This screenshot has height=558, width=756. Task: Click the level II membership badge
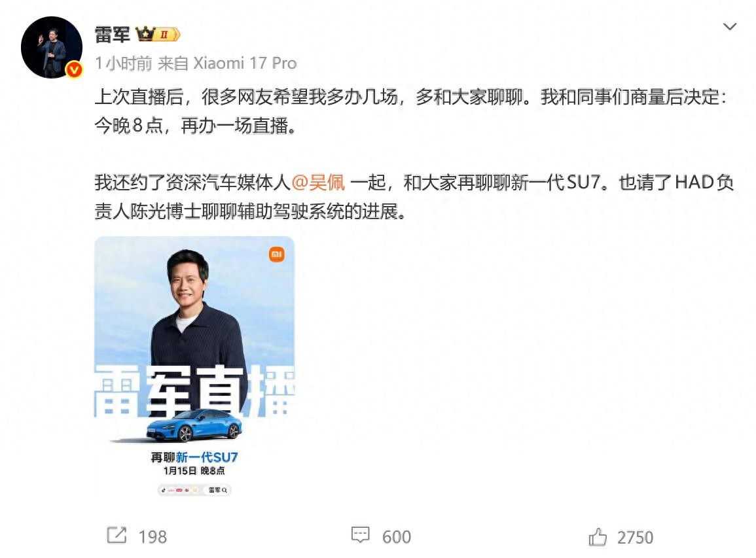[x=168, y=35]
